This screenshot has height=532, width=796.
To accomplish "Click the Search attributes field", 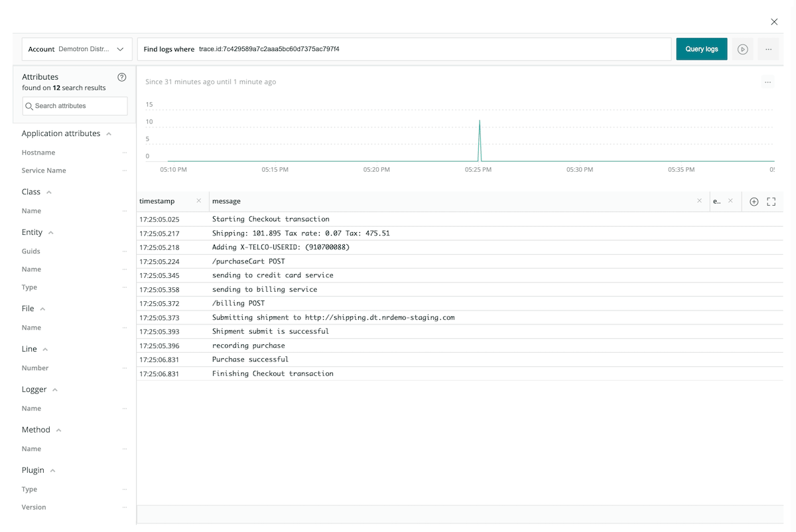I will pyautogui.click(x=75, y=106).
